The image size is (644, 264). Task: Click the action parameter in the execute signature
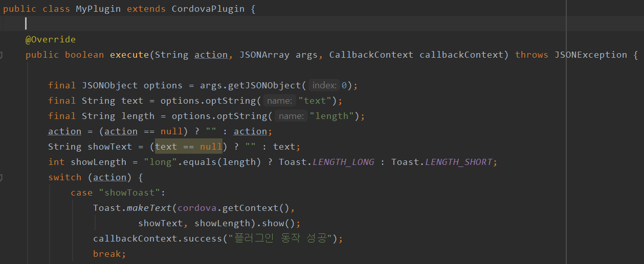pos(211,55)
